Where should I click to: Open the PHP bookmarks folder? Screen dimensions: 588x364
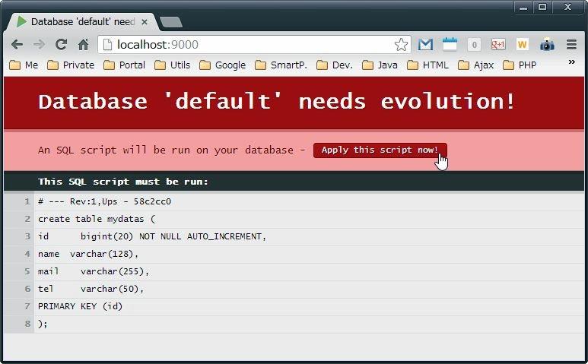pos(520,65)
